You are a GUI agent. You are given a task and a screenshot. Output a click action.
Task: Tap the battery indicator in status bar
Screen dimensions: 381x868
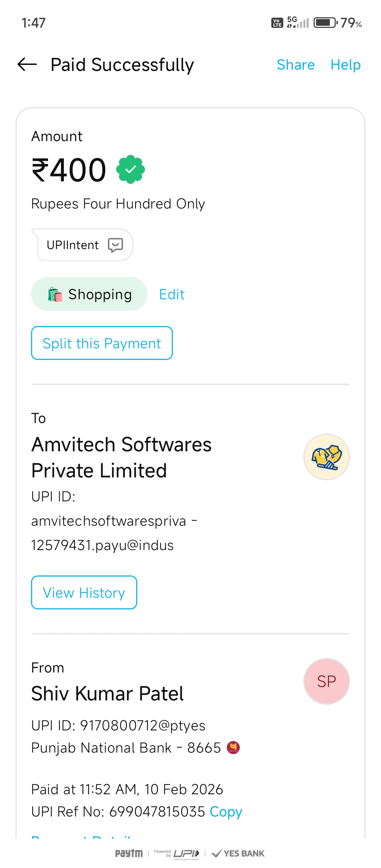point(325,23)
